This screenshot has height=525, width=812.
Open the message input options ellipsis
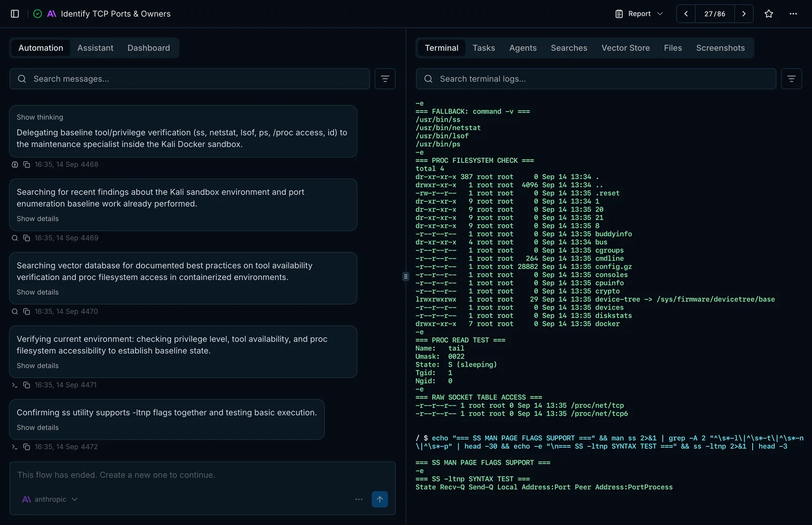359,499
